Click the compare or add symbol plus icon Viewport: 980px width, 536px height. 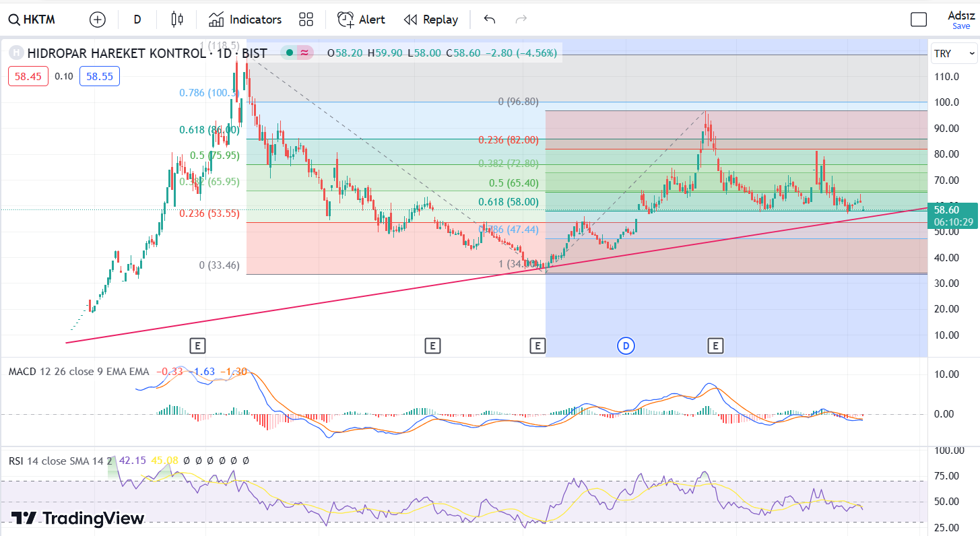click(x=98, y=20)
